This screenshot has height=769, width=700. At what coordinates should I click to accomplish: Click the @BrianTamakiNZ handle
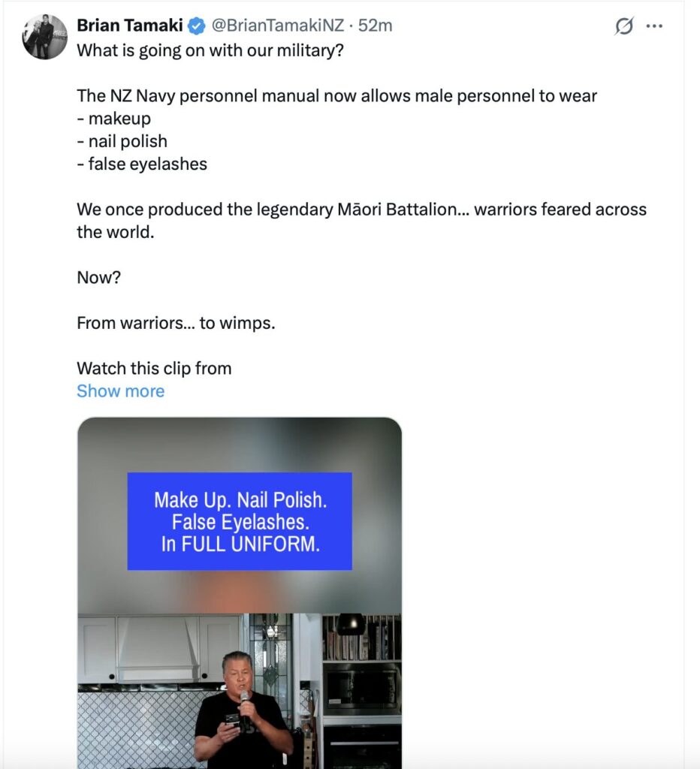click(277, 26)
